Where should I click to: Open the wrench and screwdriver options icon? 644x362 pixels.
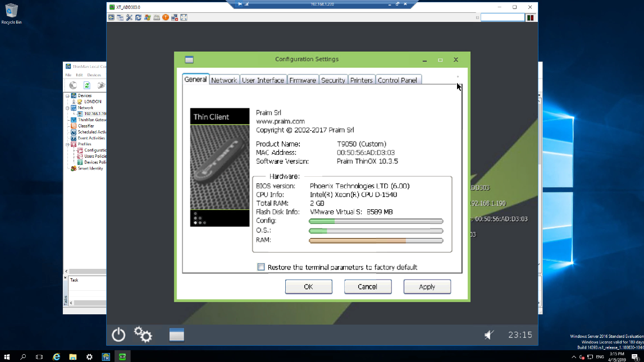(129, 17)
